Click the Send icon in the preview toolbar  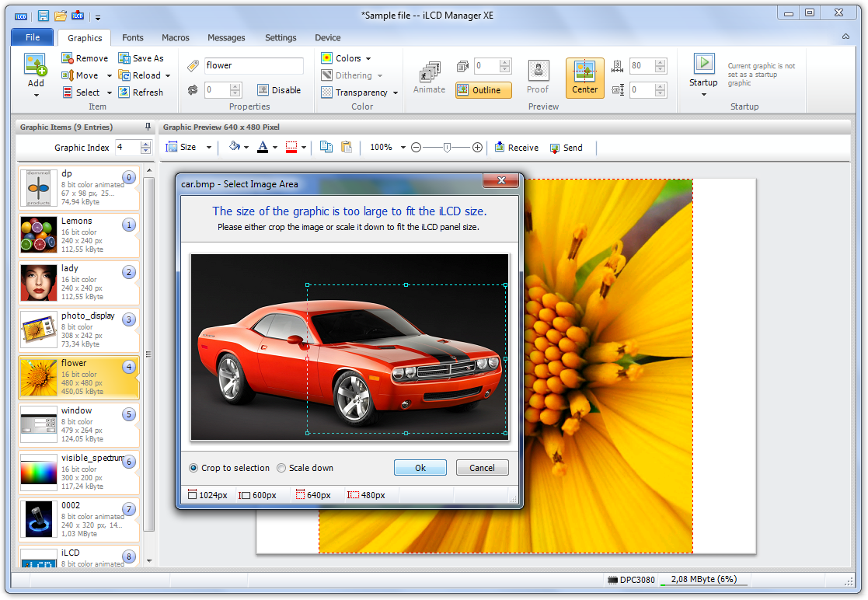click(x=555, y=148)
